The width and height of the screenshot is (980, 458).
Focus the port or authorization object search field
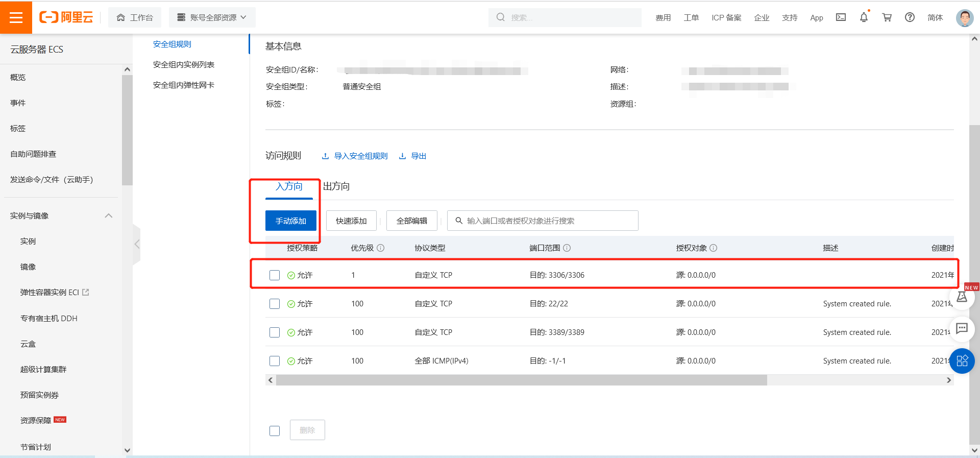[543, 221]
